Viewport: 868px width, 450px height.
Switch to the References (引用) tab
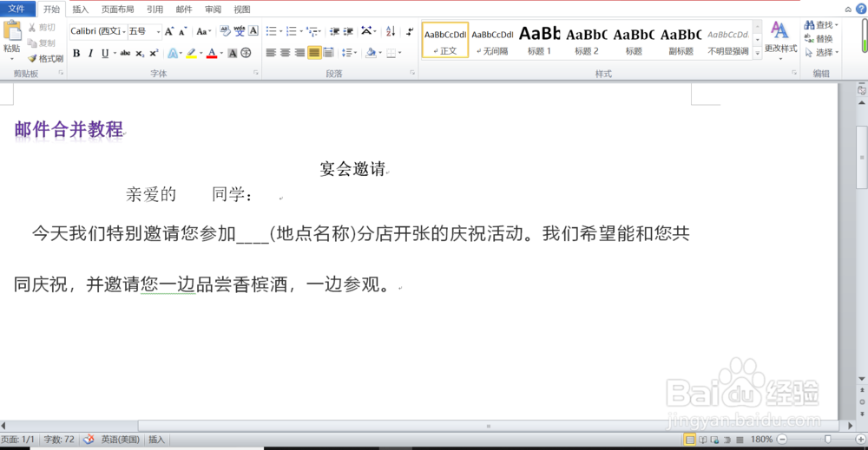coord(155,10)
